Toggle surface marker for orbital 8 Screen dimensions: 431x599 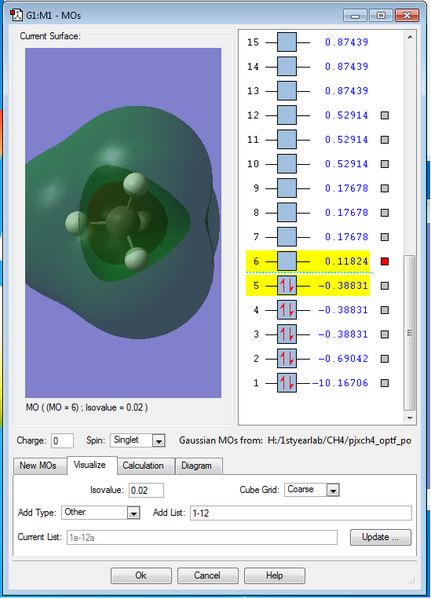[x=385, y=213]
